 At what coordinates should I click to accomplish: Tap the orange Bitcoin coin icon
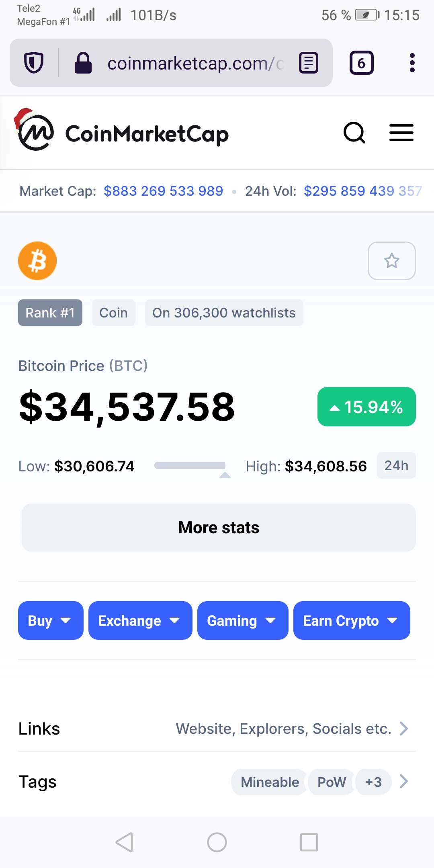(37, 261)
